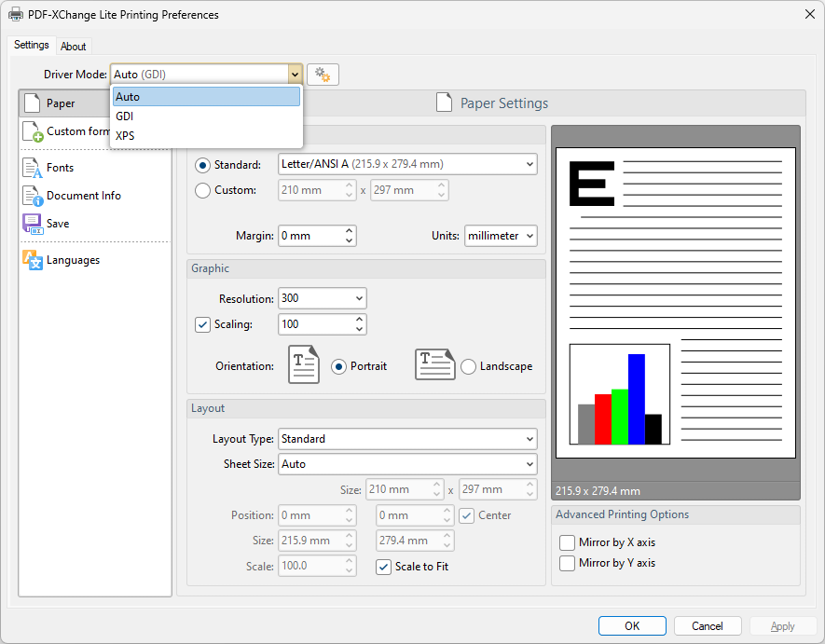Open the Letter/ANSI A paper size dropdown

(x=407, y=164)
